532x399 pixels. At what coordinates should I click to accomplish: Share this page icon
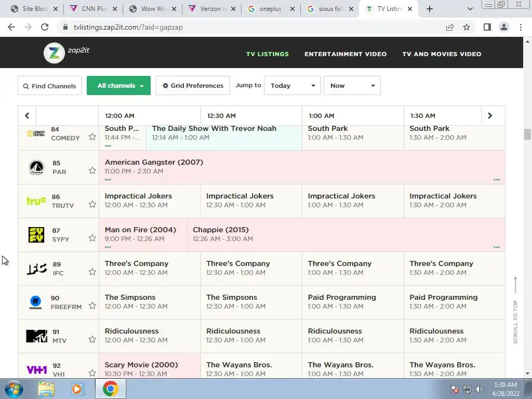point(450,27)
